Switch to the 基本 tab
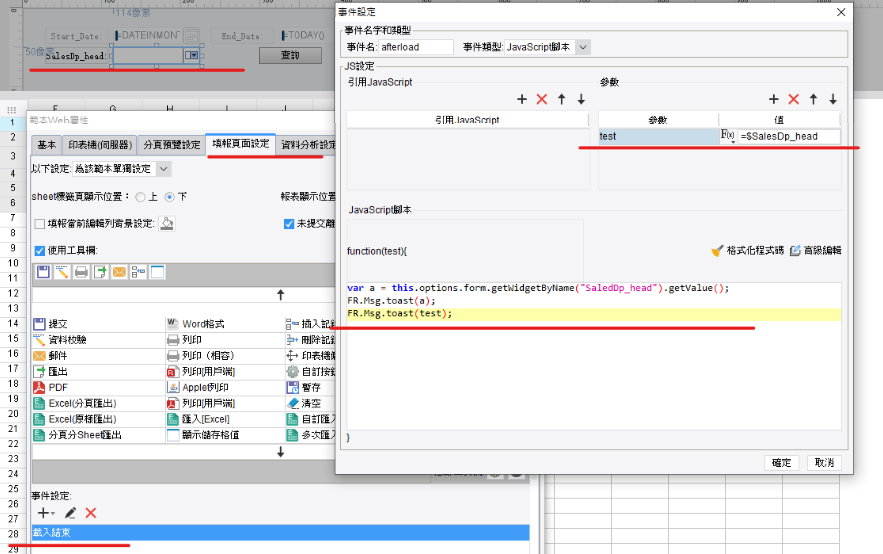Viewport: 883px width, 554px height. (47, 145)
